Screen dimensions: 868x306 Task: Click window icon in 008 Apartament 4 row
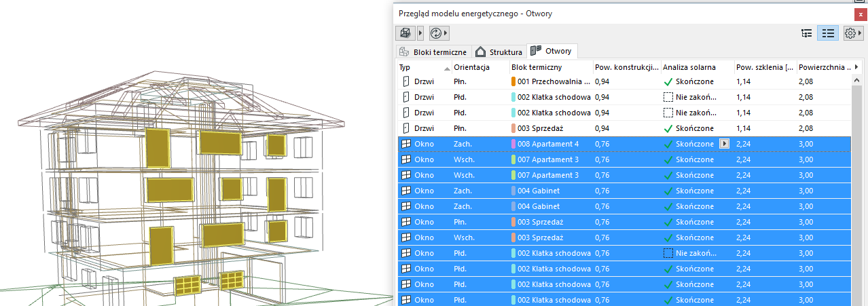coord(406,144)
